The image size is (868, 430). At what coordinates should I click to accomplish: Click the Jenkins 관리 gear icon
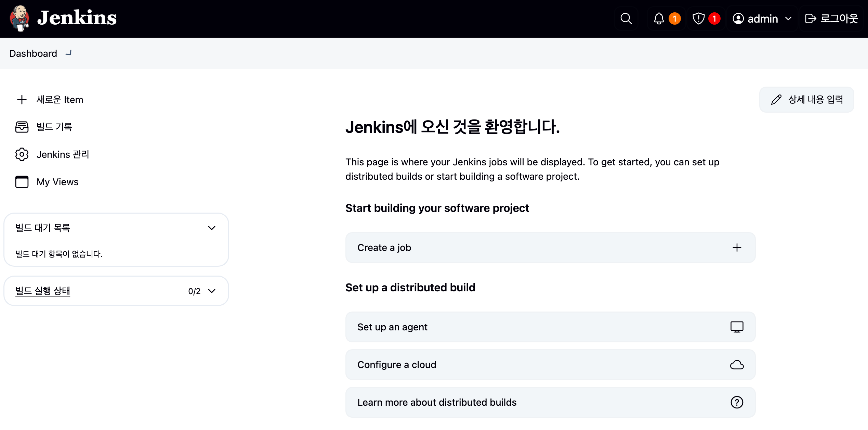22,154
